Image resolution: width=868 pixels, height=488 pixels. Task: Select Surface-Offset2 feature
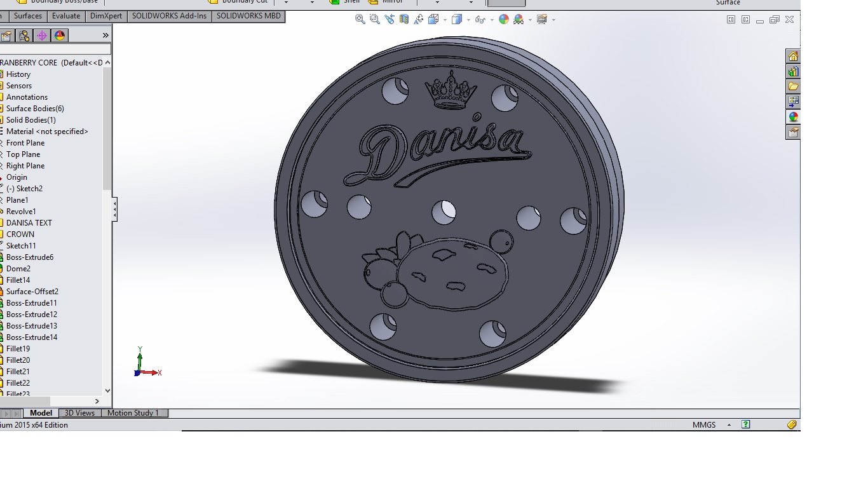coord(32,292)
